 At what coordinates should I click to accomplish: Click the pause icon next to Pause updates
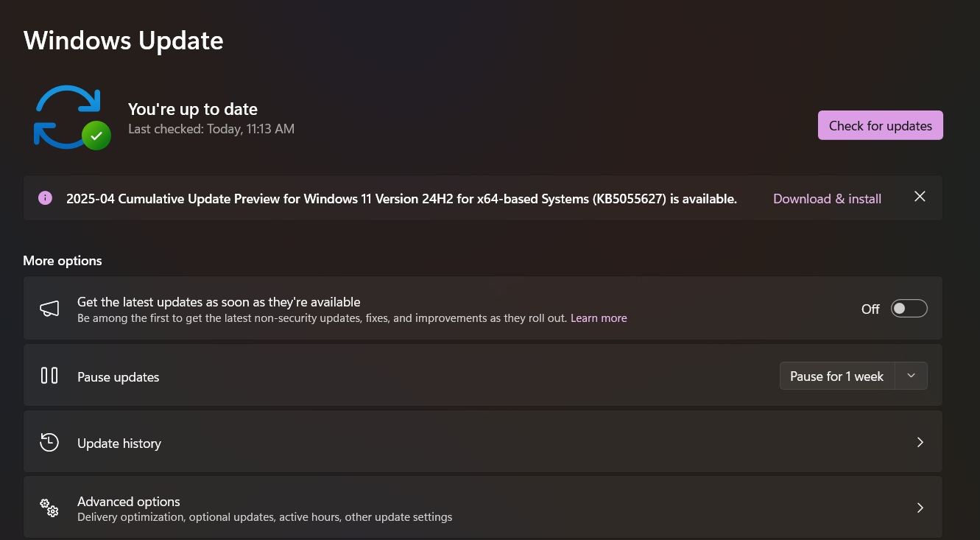49,375
